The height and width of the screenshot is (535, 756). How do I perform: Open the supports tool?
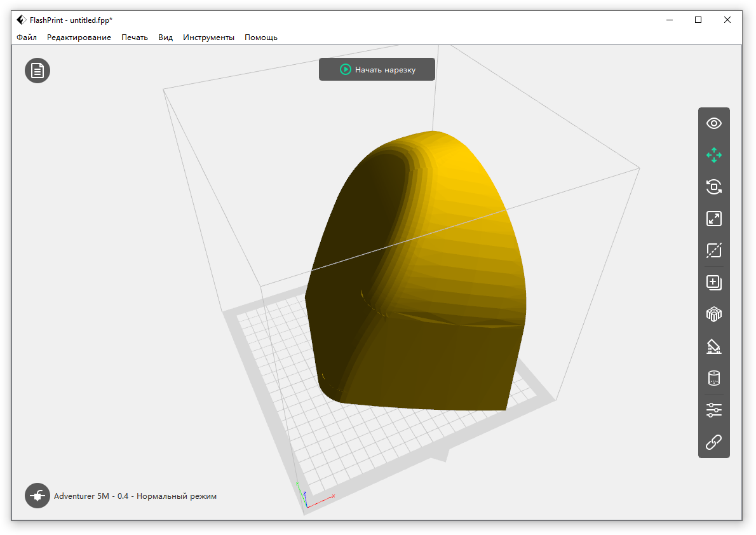[713, 346]
